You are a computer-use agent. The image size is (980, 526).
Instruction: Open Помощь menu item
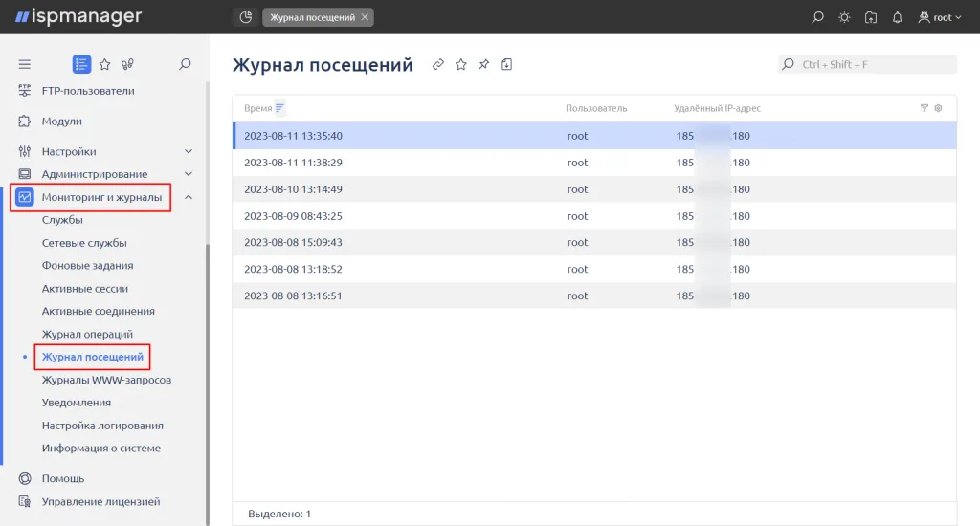click(63, 478)
